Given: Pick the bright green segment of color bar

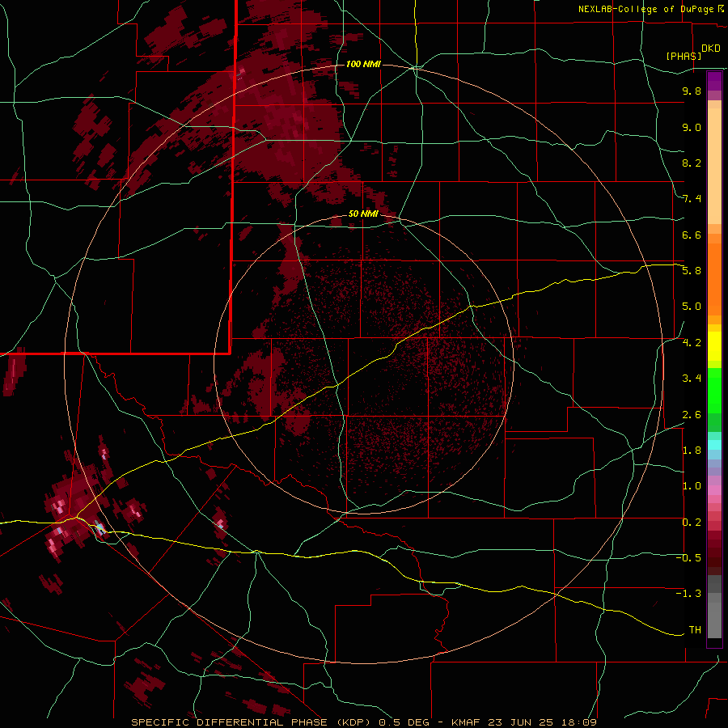Looking at the screenshot, I should pos(714,391).
